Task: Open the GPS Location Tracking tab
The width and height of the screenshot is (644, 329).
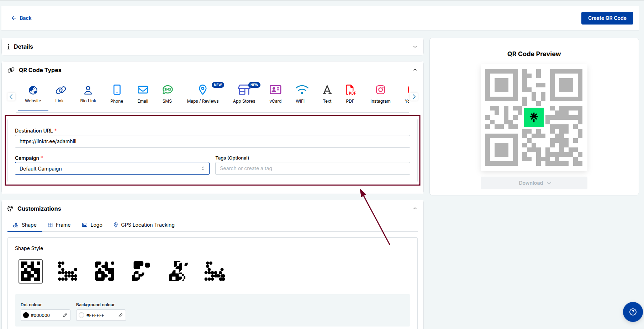Action: coord(144,225)
